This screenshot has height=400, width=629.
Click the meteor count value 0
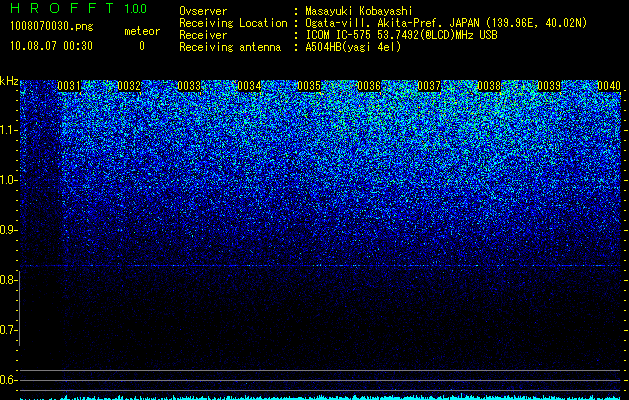click(x=142, y=46)
